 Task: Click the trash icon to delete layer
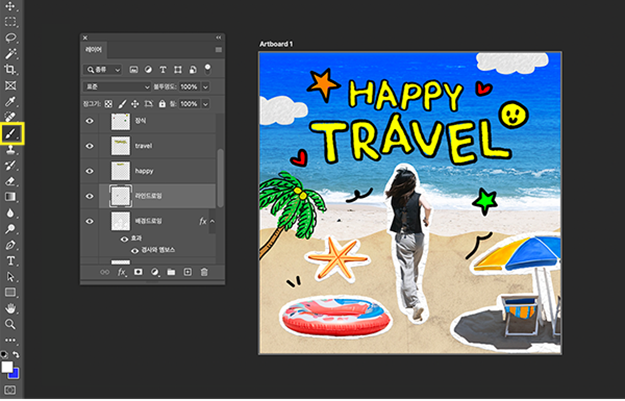click(x=204, y=272)
